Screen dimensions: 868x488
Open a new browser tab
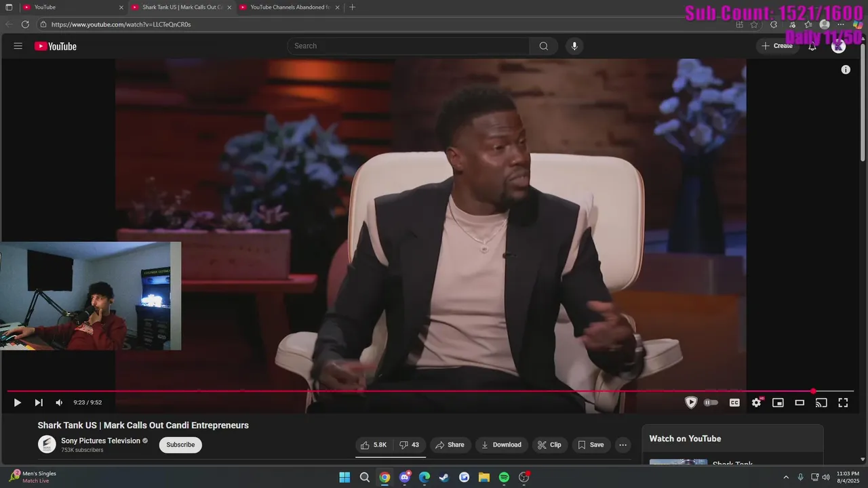pyautogui.click(x=352, y=7)
